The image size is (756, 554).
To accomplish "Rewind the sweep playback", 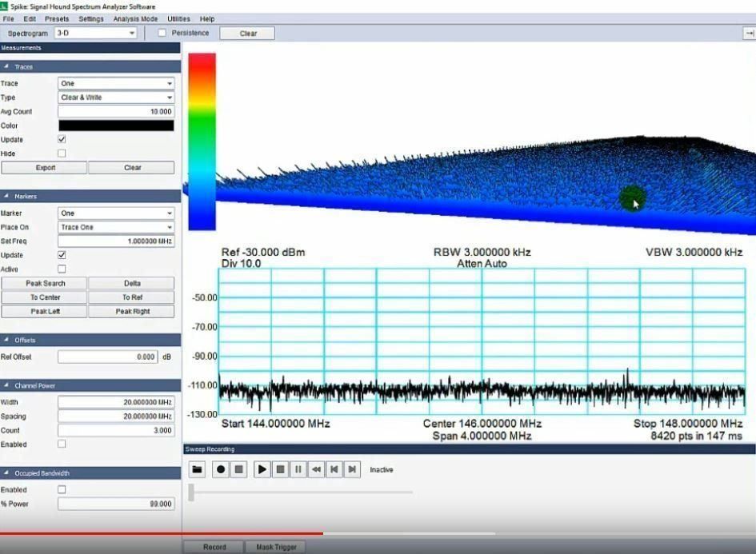I will (x=317, y=469).
